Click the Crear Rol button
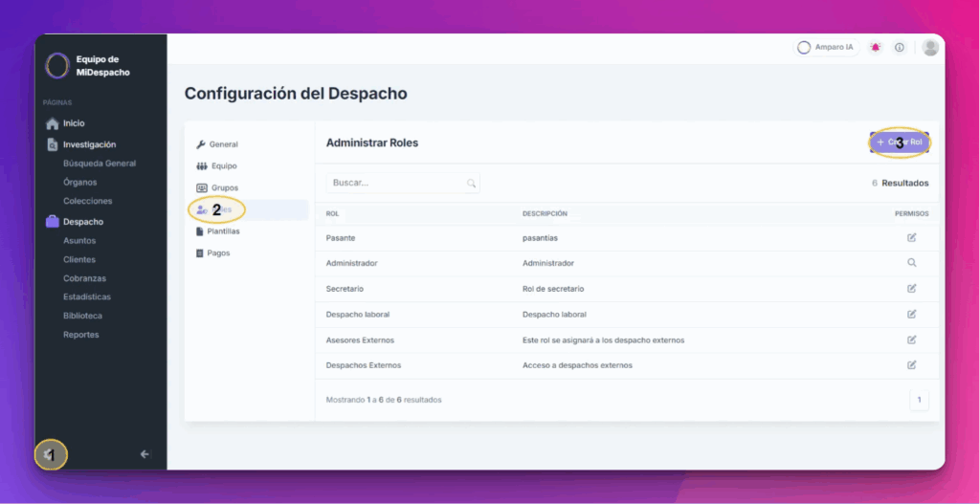Screen dimensions: 980x504 click(x=900, y=142)
